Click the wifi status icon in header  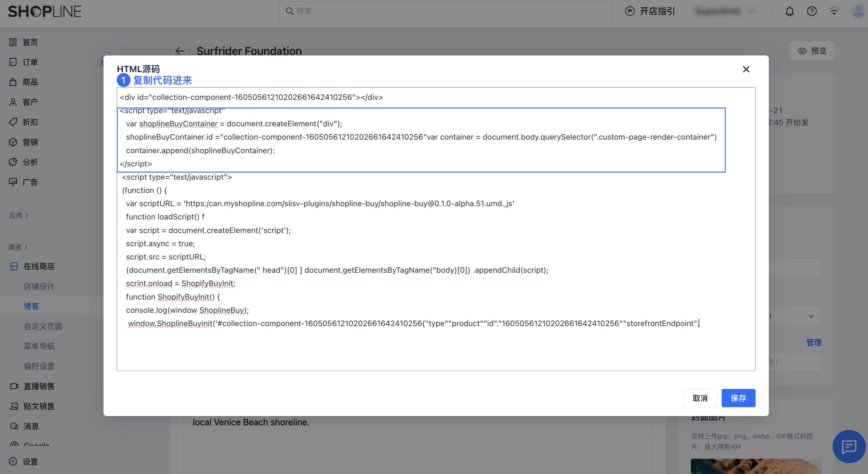coord(834,11)
